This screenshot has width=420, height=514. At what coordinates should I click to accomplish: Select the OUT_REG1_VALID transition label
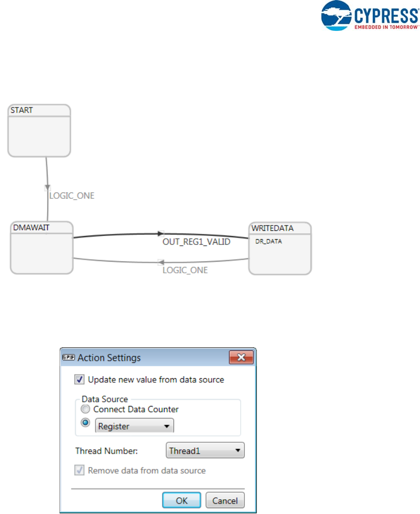click(x=196, y=242)
